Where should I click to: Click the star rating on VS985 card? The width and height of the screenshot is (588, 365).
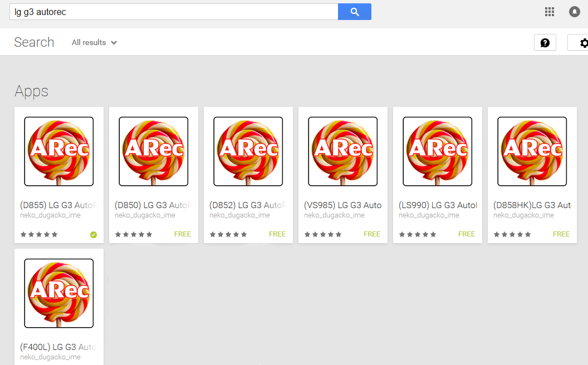point(323,235)
